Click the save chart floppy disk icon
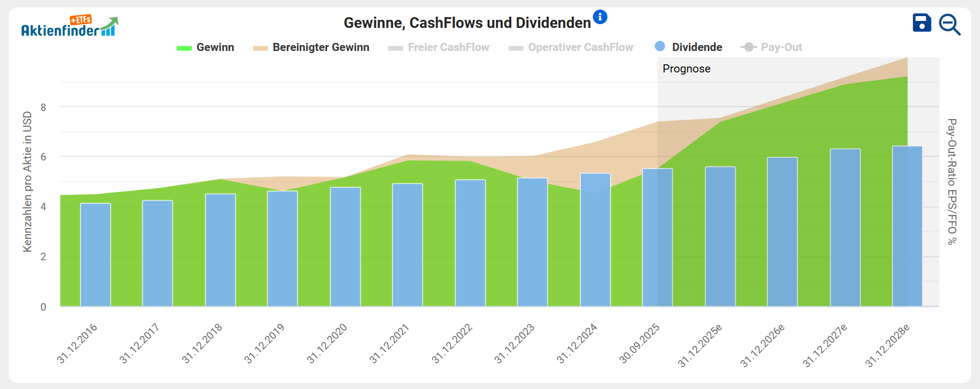The height and width of the screenshot is (389, 980). [921, 23]
